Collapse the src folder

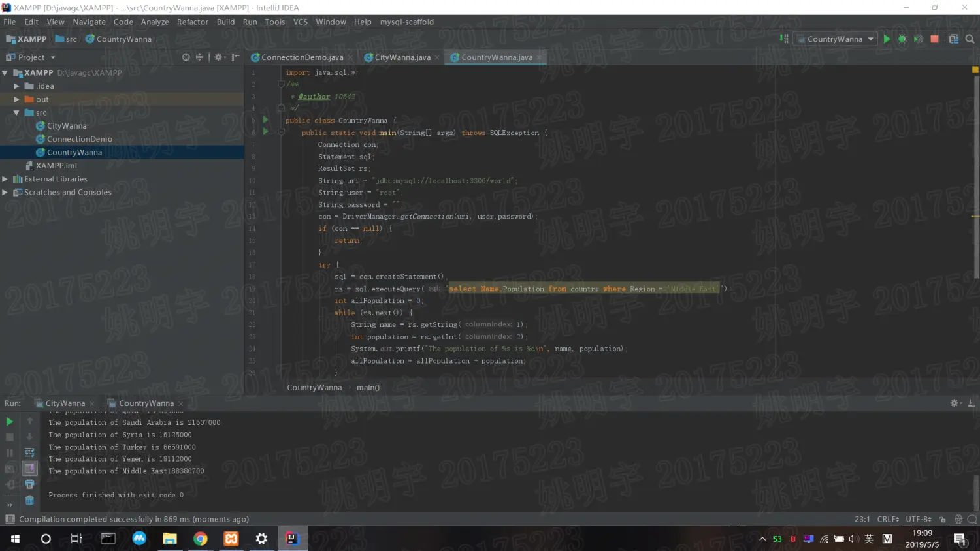(x=16, y=112)
